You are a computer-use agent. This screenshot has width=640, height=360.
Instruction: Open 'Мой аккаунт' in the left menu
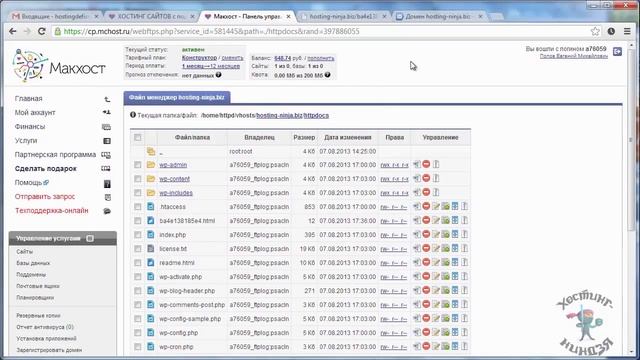(35, 112)
